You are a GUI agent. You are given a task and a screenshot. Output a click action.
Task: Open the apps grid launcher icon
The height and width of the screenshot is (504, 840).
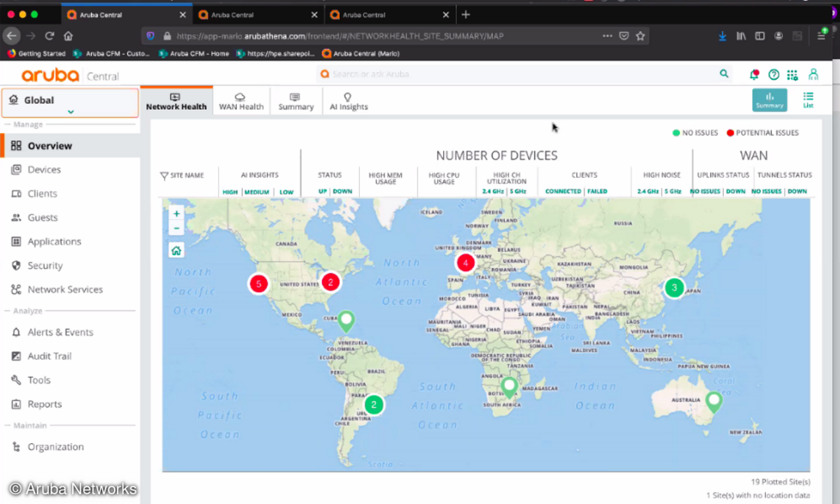[x=792, y=74]
